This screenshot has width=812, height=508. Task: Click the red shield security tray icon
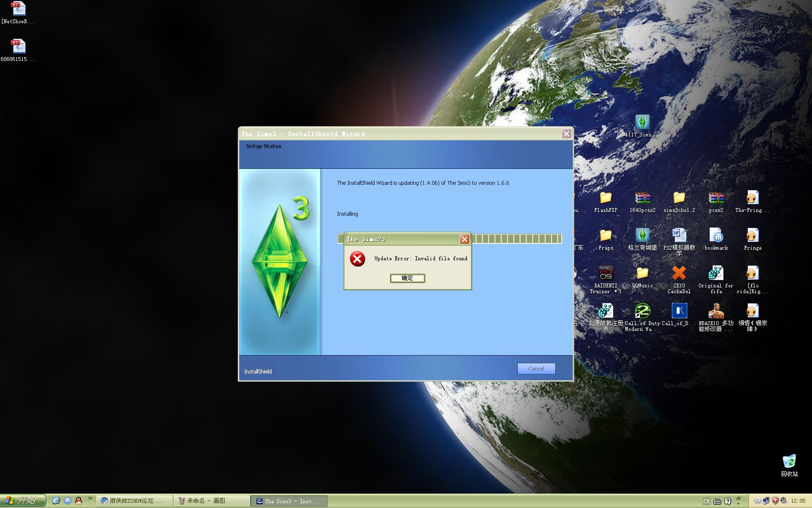[775, 501]
